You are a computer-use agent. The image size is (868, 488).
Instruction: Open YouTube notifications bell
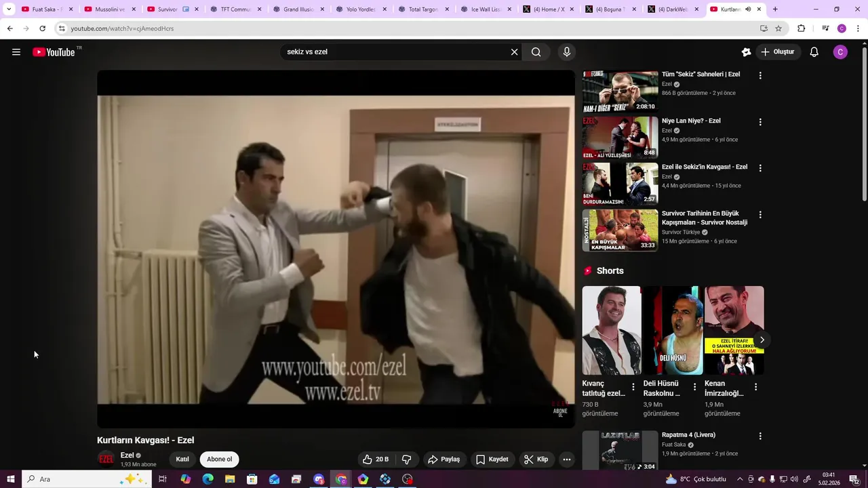click(x=814, y=52)
